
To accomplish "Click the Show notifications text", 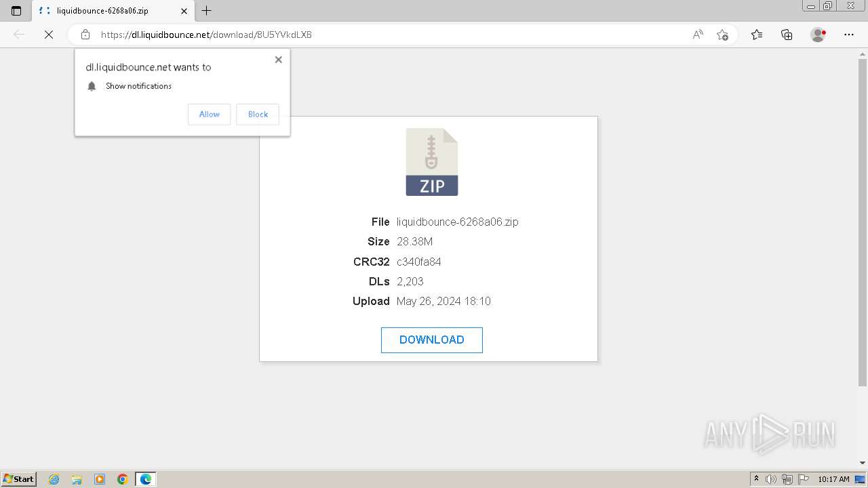I will click(138, 86).
